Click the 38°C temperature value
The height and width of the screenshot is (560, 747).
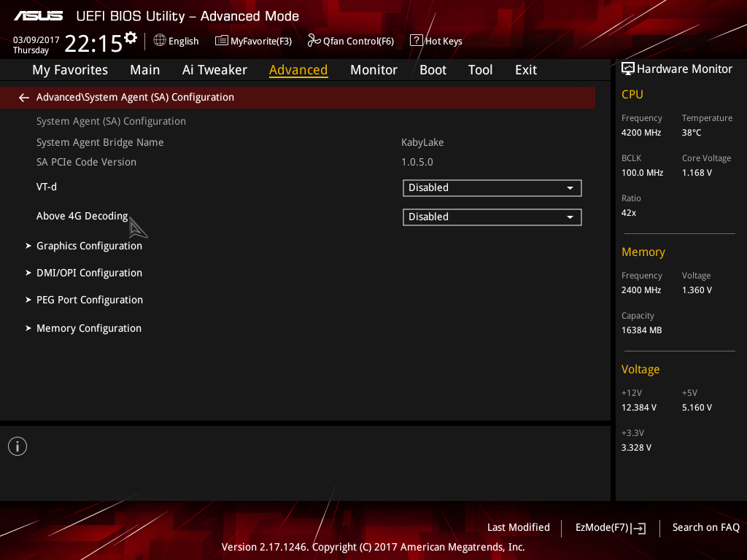click(692, 133)
